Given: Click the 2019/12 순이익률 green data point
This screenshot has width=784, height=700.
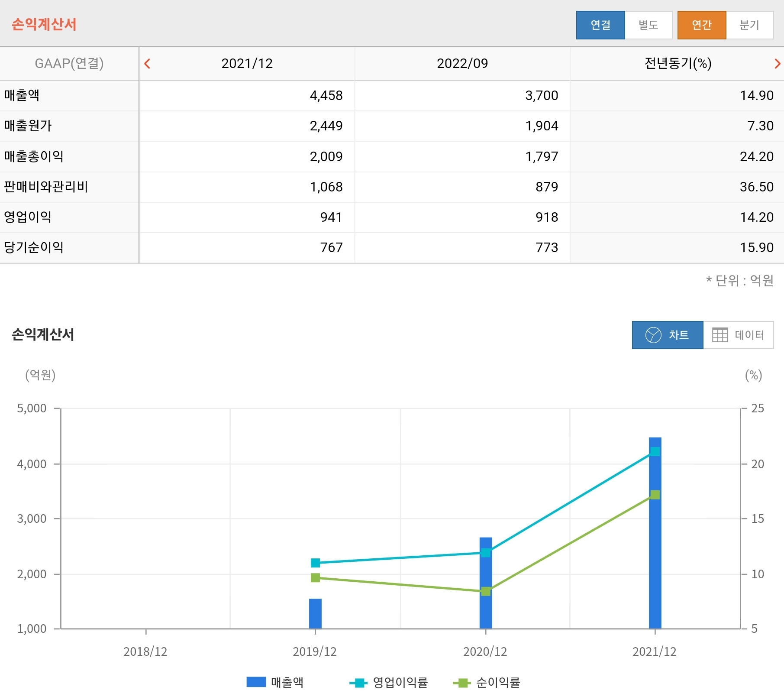Looking at the screenshot, I should coord(315,578).
